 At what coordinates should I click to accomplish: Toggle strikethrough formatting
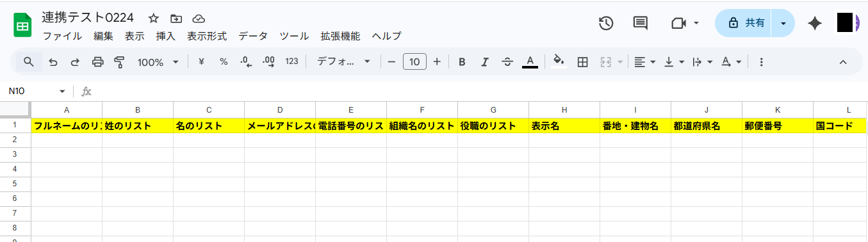(507, 61)
